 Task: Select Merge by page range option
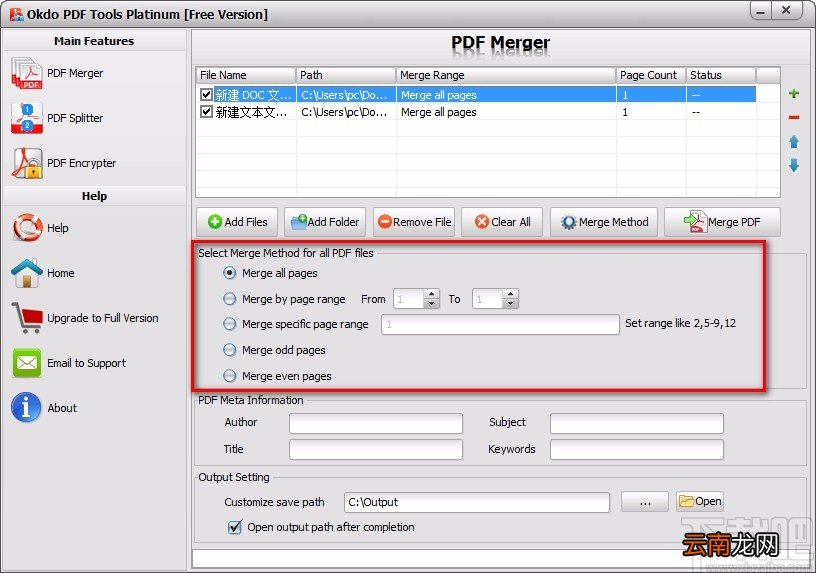click(230, 299)
